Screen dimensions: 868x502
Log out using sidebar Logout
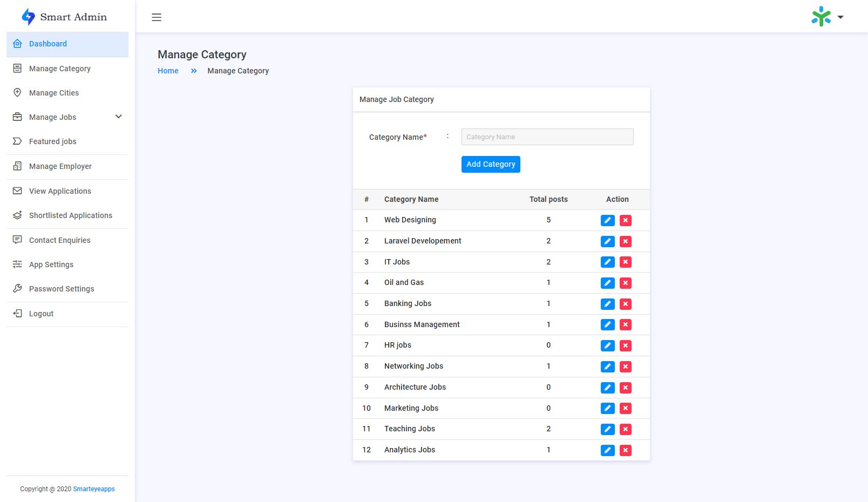tap(41, 314)
